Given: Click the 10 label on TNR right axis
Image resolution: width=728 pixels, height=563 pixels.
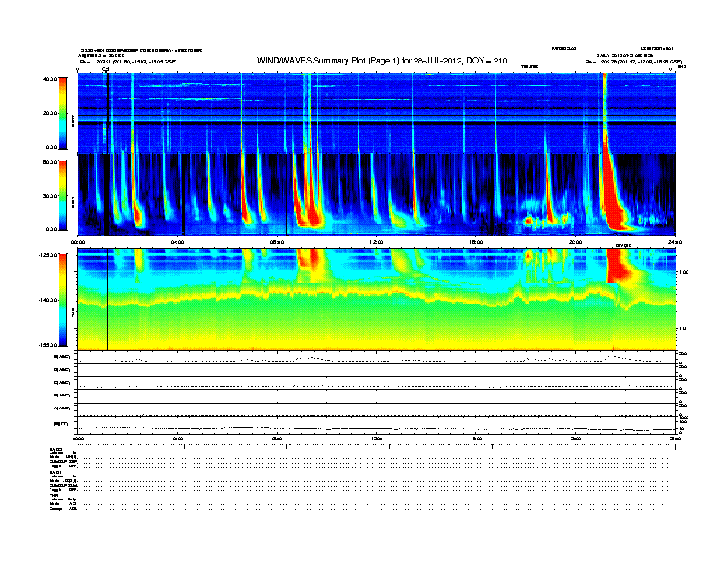Looking at the screenshot, I should [683, 329].
